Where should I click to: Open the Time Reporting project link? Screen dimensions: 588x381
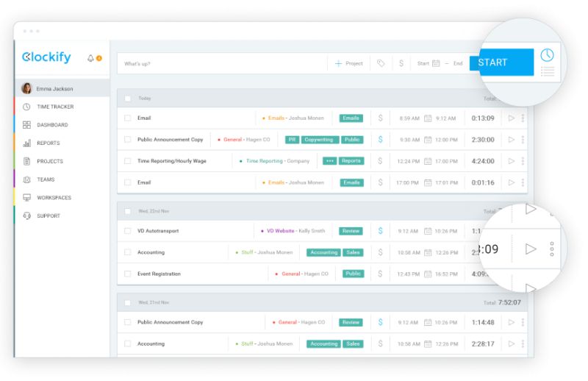[x=265, y=160]
